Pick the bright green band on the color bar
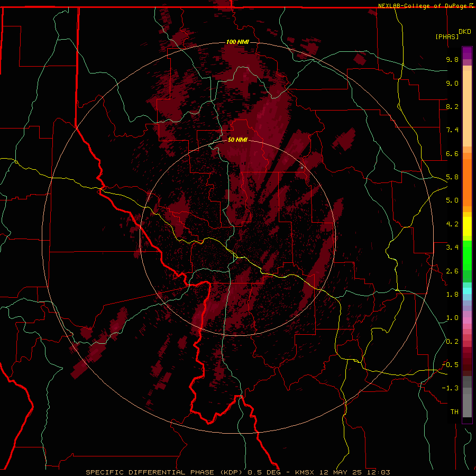 [x=467, y=255]
